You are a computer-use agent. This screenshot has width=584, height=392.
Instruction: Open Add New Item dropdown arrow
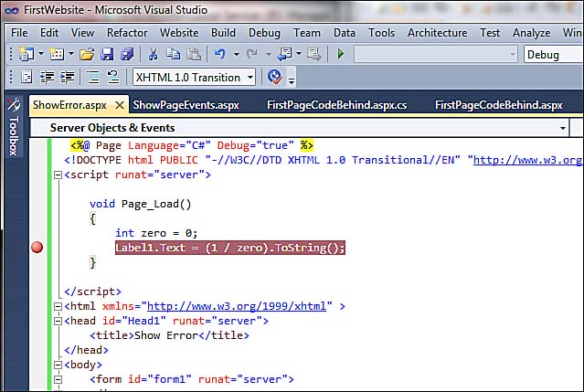(x=71, y=54)
